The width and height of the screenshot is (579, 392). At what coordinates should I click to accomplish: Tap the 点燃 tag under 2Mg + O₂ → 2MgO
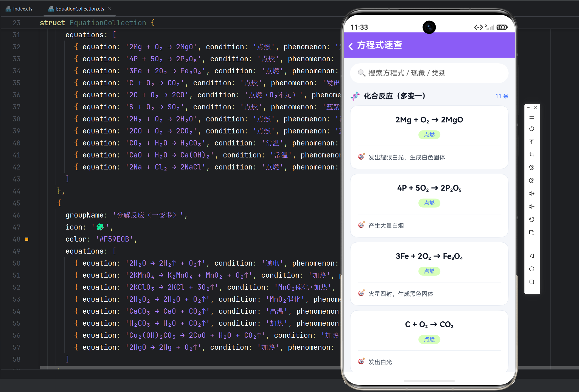coord(429,135)
